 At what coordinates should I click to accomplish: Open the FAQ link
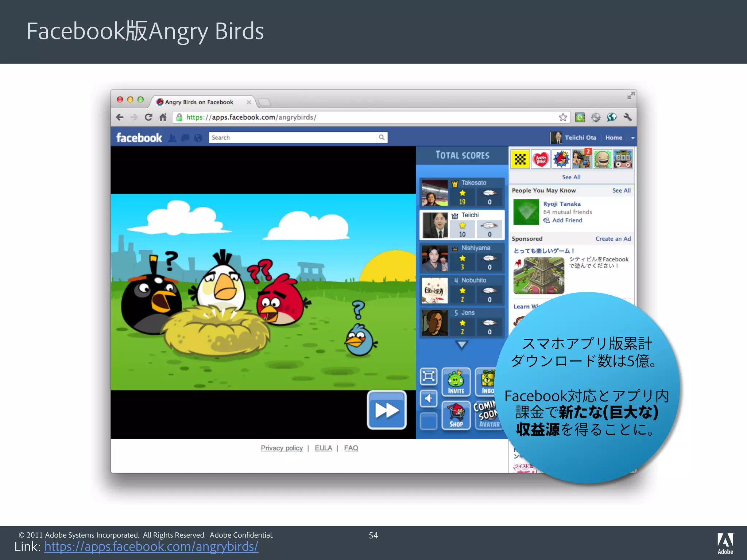click(x=351, y=448)
